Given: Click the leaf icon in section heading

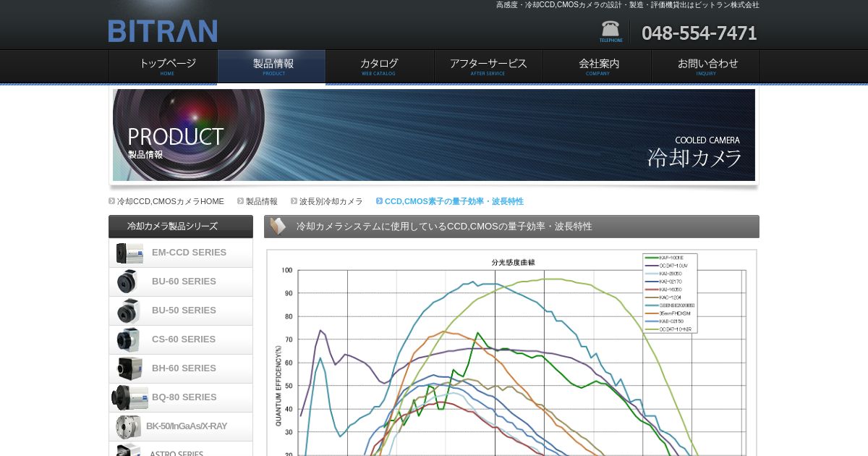Looking at the screenshot, I should (x=278, y=227).
